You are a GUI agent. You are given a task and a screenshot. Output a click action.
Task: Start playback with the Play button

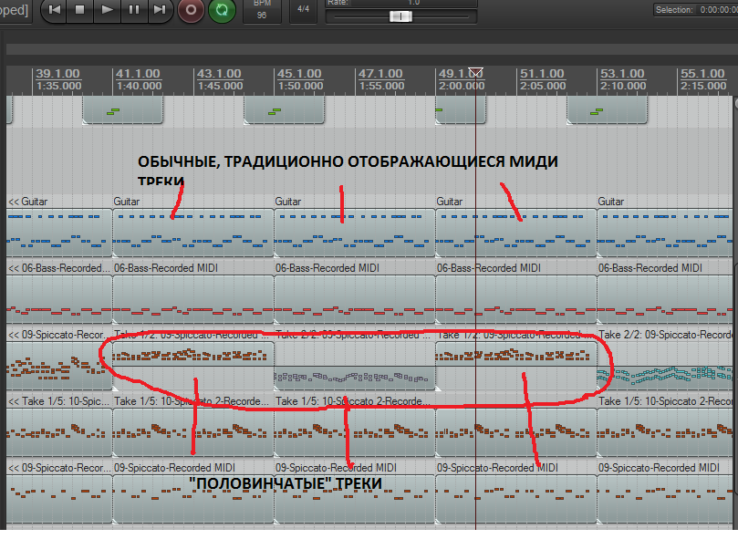[x=107, y=9]
